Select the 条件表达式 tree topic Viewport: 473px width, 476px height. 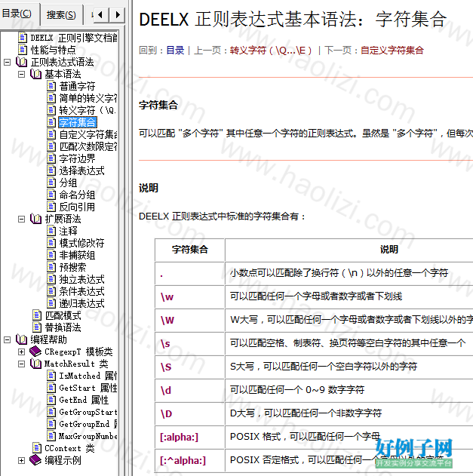(x=81, y=291)
